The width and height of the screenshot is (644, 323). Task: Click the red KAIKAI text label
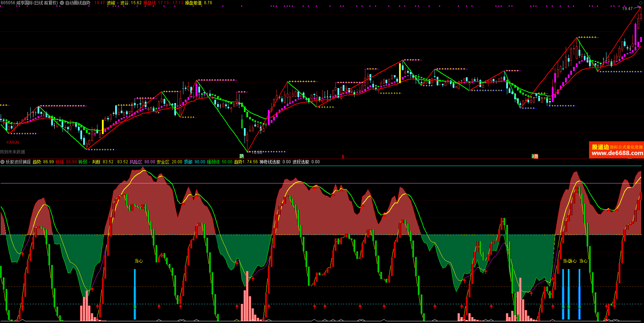tap(13, 142)
